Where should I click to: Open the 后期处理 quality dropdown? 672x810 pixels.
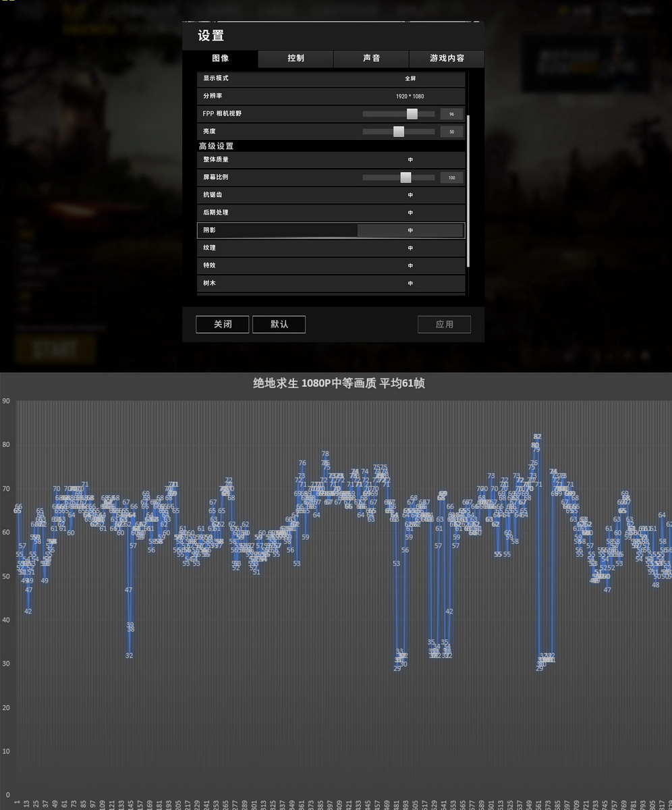(x=410, y=213)
